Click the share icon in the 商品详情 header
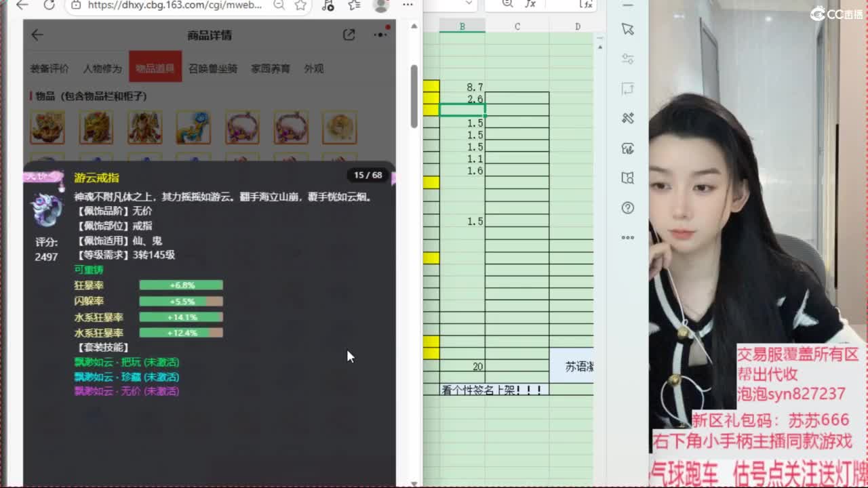Screen dimensions: 868x488 click(349, 35)
